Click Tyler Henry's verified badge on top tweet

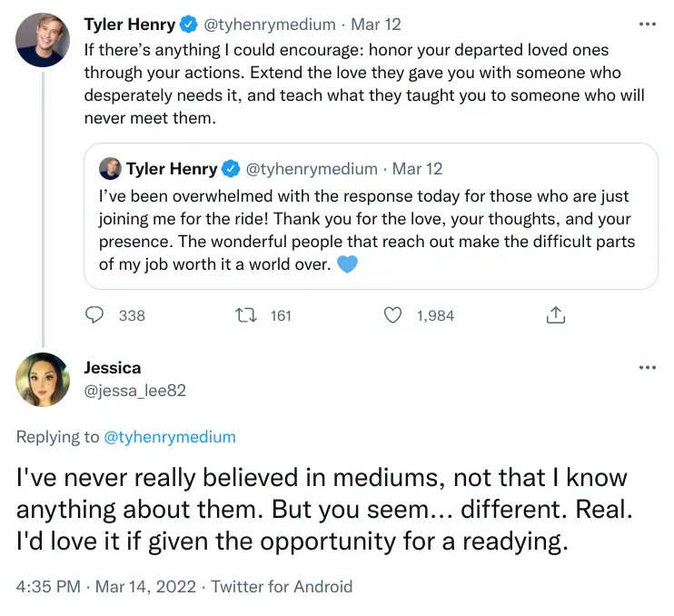(189, 25)
